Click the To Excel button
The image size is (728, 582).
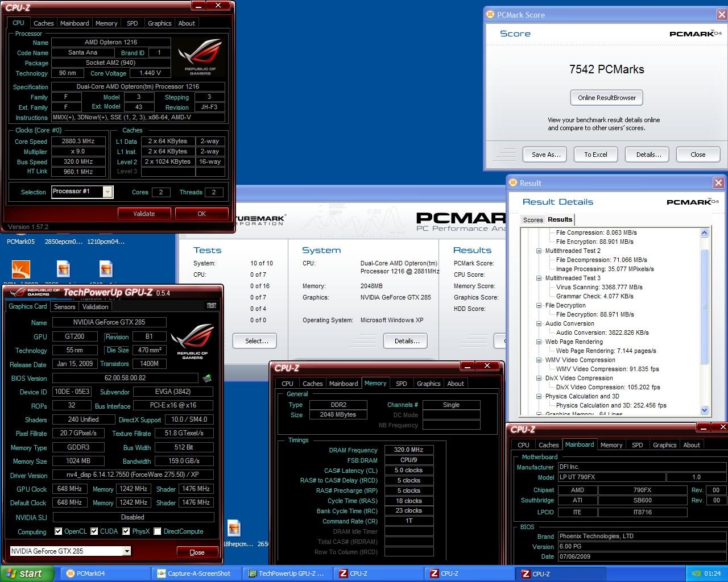(595, 155)
